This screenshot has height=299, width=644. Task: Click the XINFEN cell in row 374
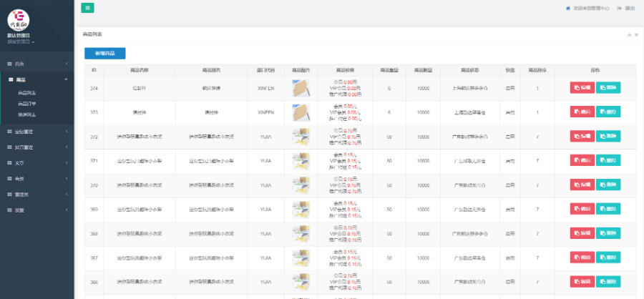tap(265, 88)
